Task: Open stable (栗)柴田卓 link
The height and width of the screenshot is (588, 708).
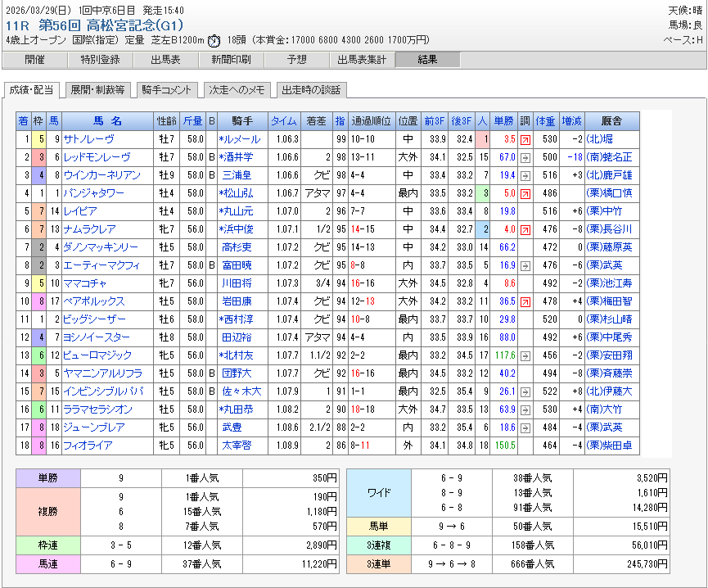Action: pos(609,446)
